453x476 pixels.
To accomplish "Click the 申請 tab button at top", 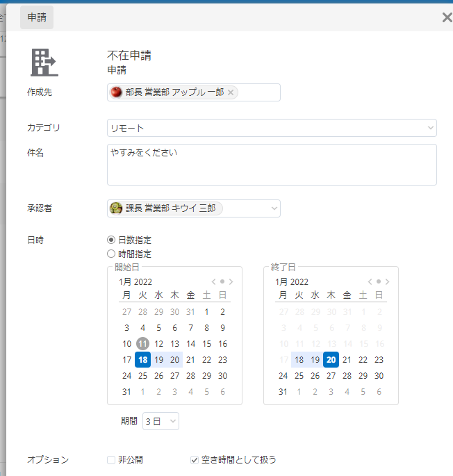I will pos(37,17).
